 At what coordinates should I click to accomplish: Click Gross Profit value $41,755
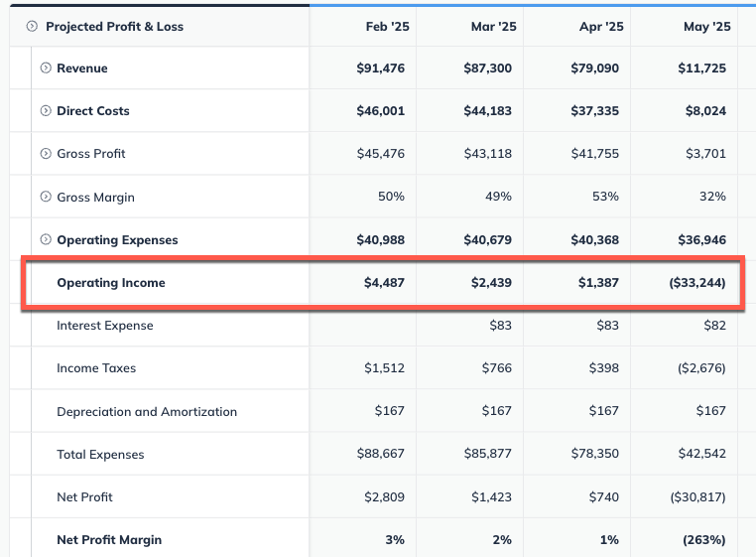coord(594,154)
